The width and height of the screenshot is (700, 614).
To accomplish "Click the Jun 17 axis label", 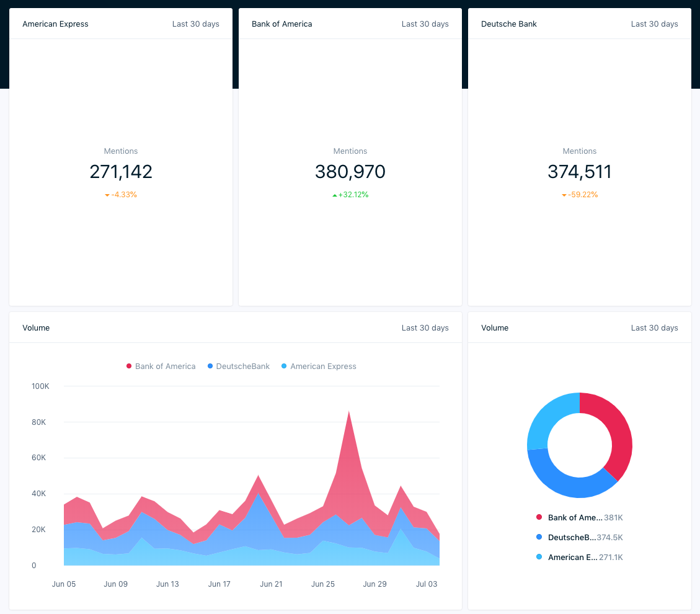I will click(x=219, y=584).
